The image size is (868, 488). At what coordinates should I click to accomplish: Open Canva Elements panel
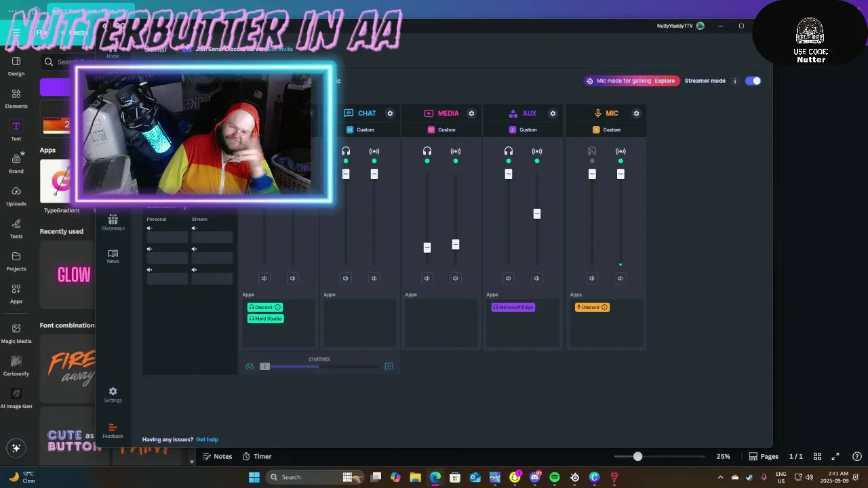(16, 98)
